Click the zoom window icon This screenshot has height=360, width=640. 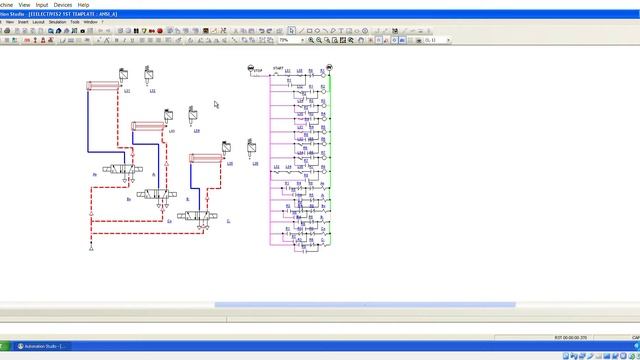(327, 40)
